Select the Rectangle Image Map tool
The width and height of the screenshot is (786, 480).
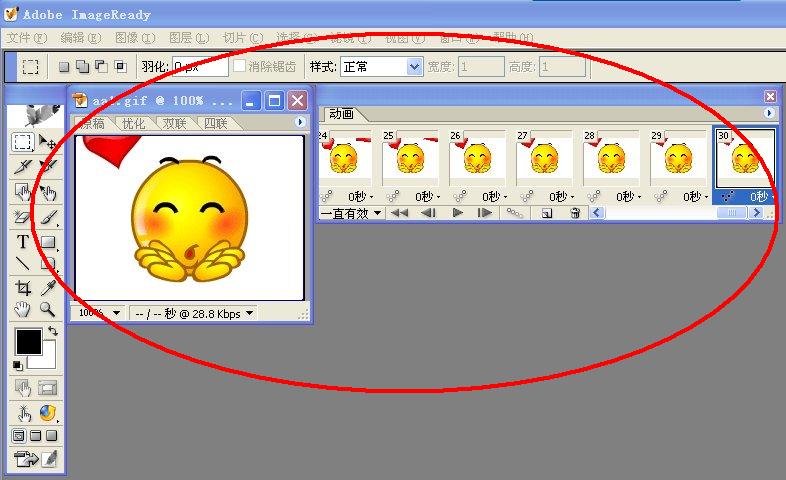[x=23, y=192]
